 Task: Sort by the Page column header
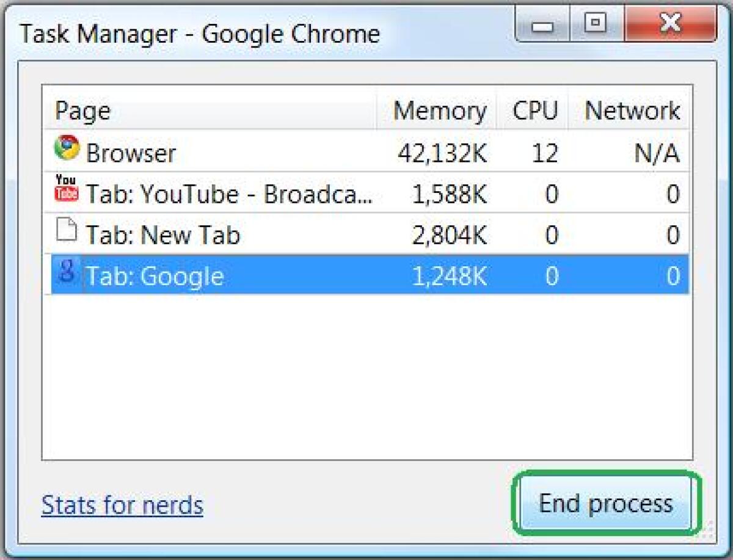coord(83,110)
